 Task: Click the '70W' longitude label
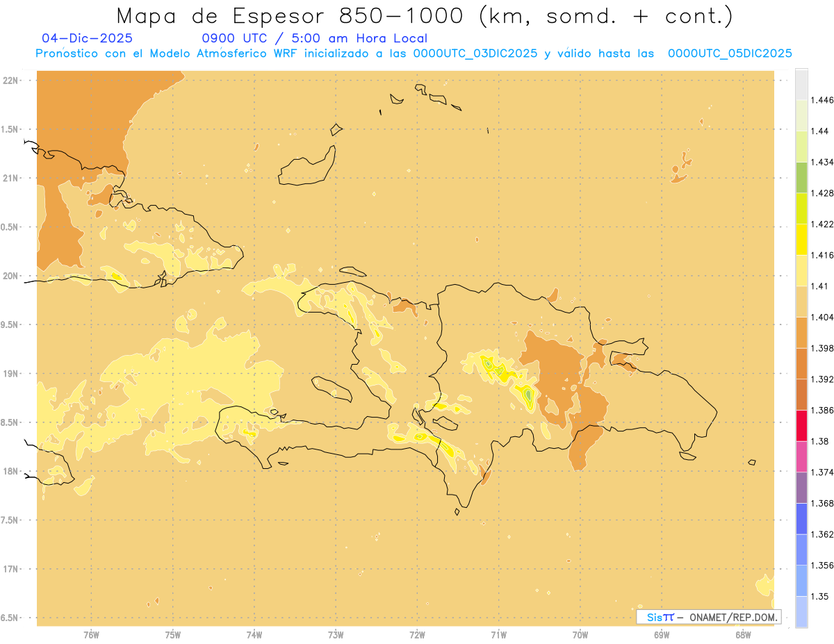(580, 635)
